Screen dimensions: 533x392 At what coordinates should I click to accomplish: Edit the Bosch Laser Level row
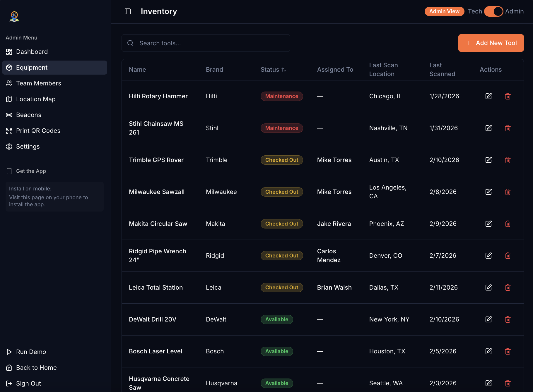coord(488,351)
